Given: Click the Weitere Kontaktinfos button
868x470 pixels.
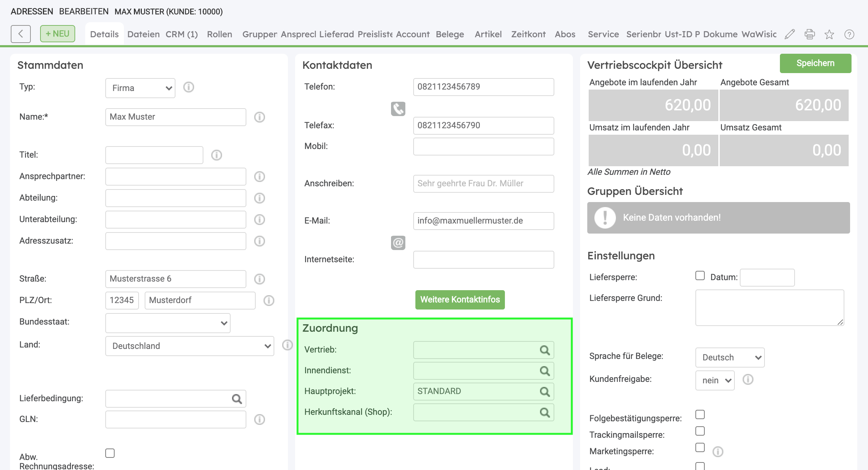Looking at the screenshot, I should [460, 300].
